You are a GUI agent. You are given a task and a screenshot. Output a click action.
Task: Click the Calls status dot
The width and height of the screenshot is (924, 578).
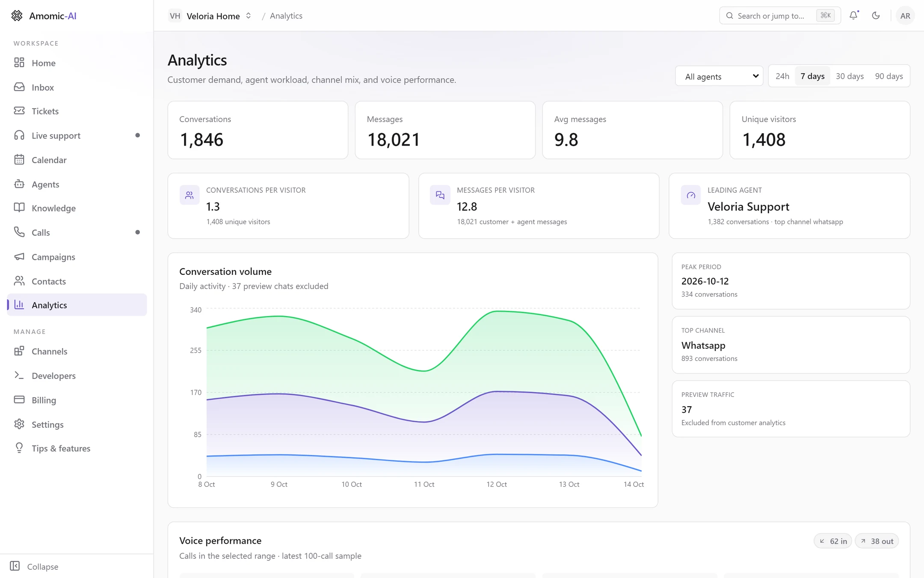point(137,232)
